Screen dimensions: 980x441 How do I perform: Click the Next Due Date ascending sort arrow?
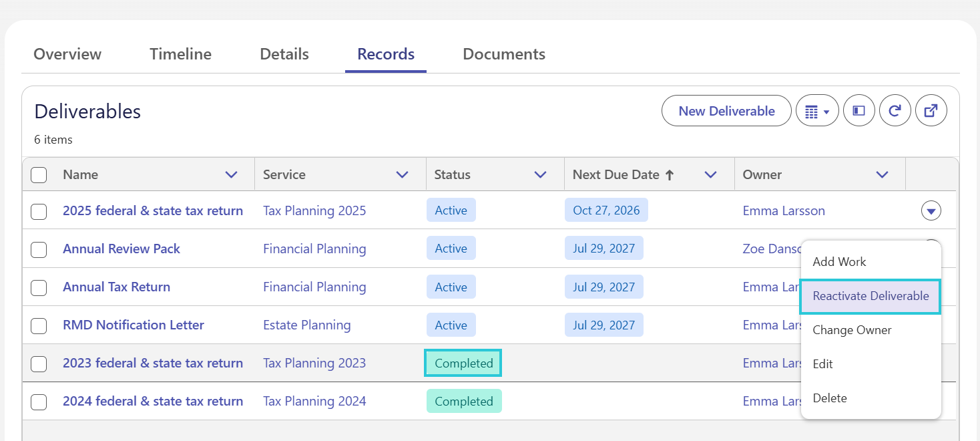pyautogui.click(x=670, y=174)
